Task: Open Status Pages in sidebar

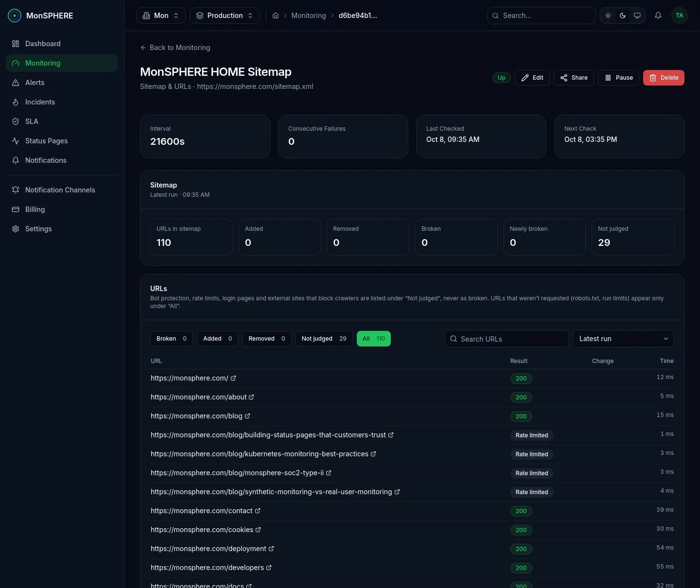Action: [x=62, y=141]
